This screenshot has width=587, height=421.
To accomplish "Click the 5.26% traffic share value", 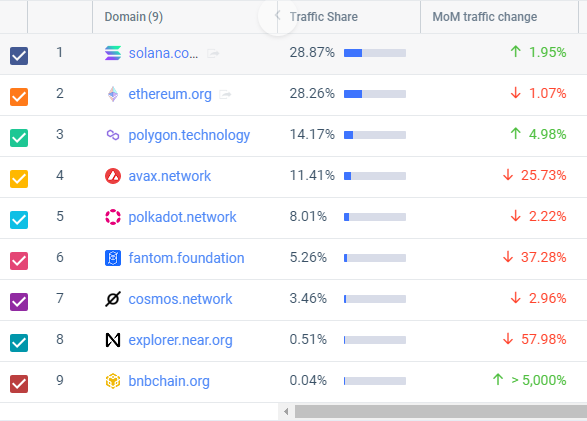I will click(308, 257).
